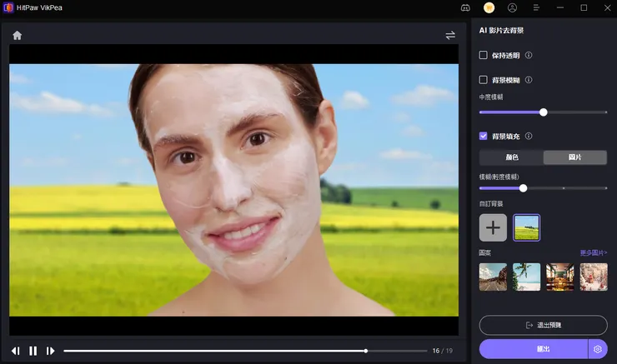Add a custom background with plus button
Viewport: 617px width, 364px height.
tap(493, 227)
